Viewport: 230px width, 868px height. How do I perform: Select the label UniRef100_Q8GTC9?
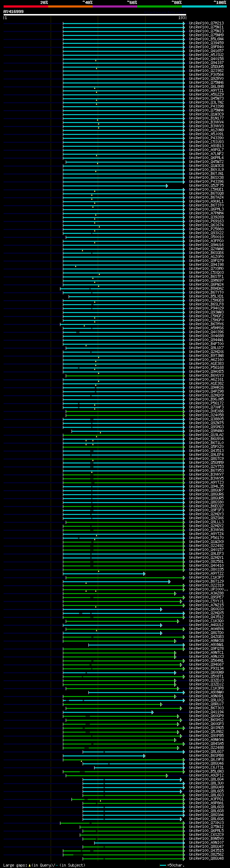pos(206,459)
